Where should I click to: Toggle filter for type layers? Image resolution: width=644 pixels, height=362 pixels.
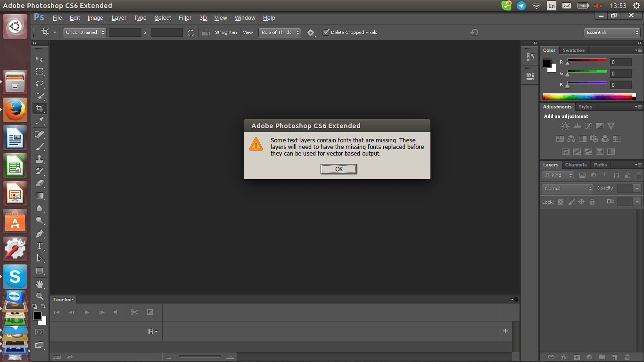[x=605, y=175]
